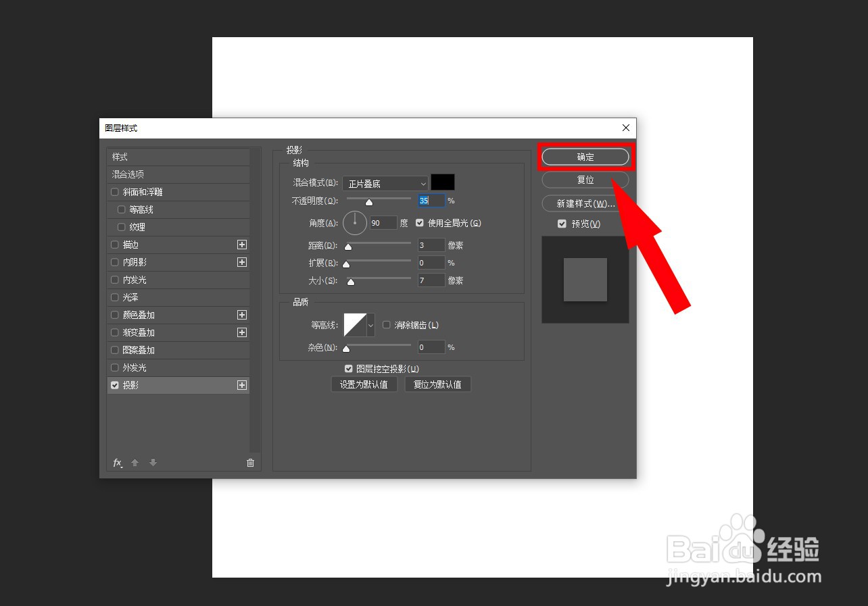Click 复位为默认值 button

tap(437, 384)
